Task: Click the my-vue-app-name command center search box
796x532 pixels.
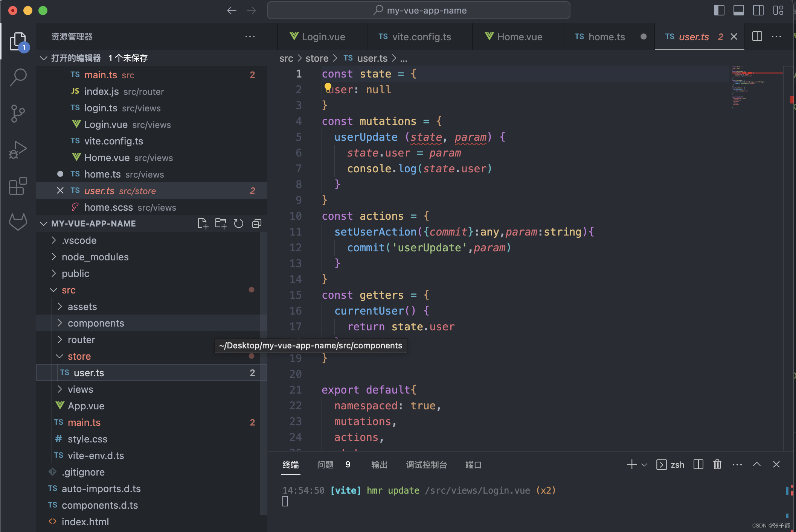Action: (418, 10)
